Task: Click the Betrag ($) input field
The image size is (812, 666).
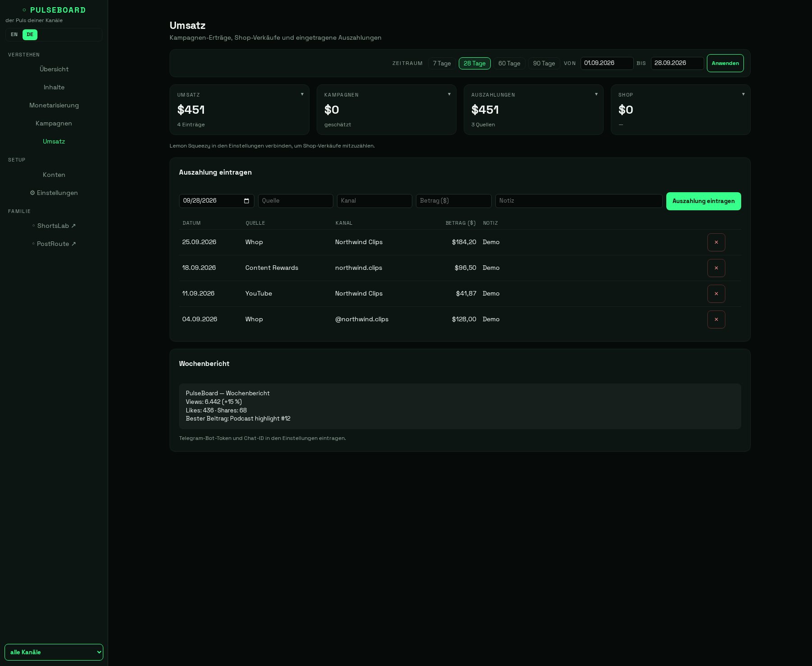Action: [x=453, y=201]
